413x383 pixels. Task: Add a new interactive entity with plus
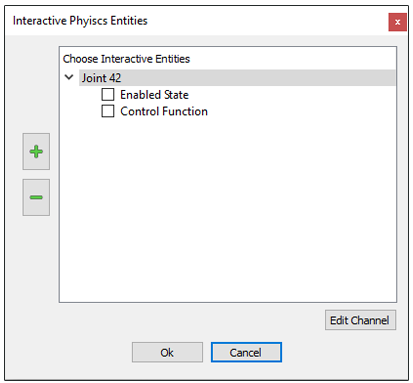36,152
